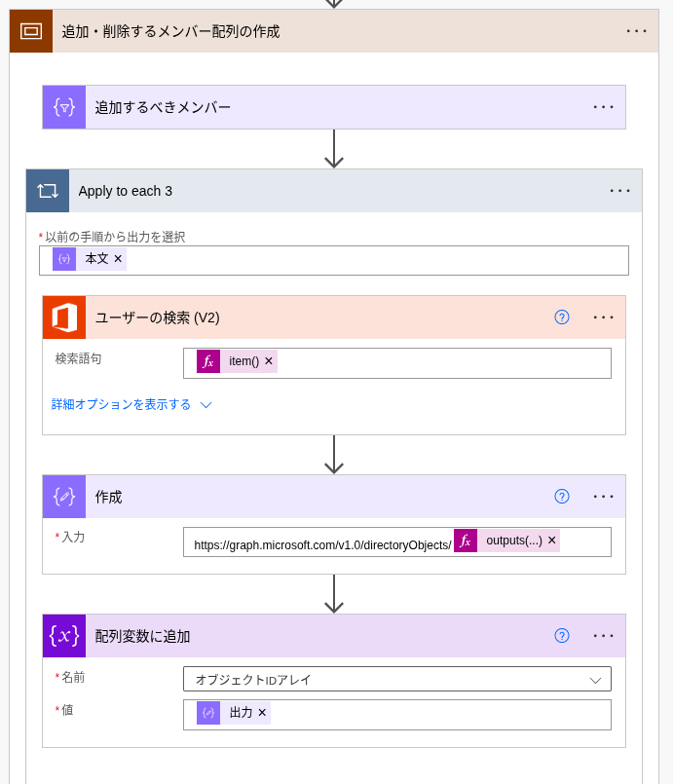Remove the 本文 token
The height and width of the screenshot is (784, 673).
(118, 259)
